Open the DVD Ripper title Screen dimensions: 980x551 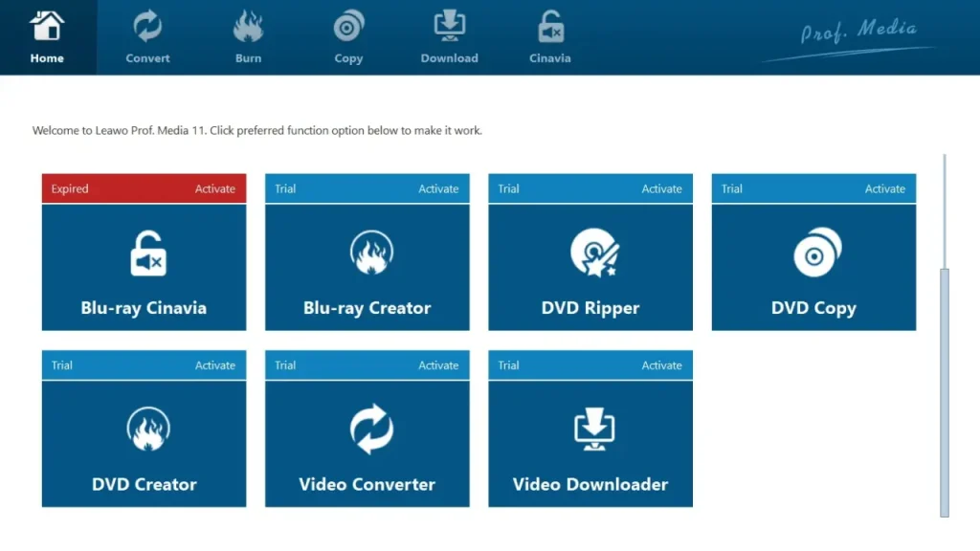(x=590, y=308)
